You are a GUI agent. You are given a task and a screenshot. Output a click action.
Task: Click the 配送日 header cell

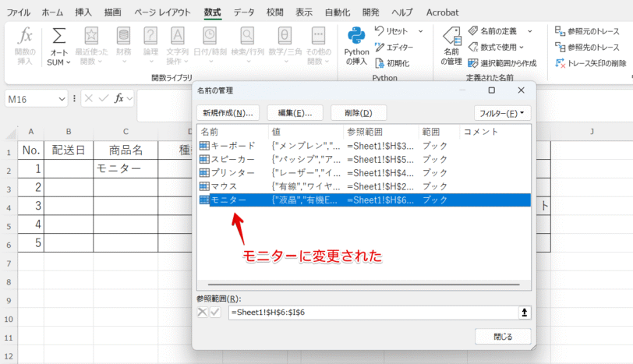coord(69,150)
